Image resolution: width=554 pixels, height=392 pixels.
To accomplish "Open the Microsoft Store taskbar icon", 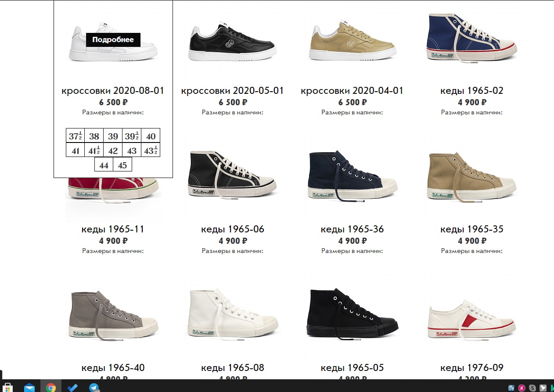I will [8, 388].
